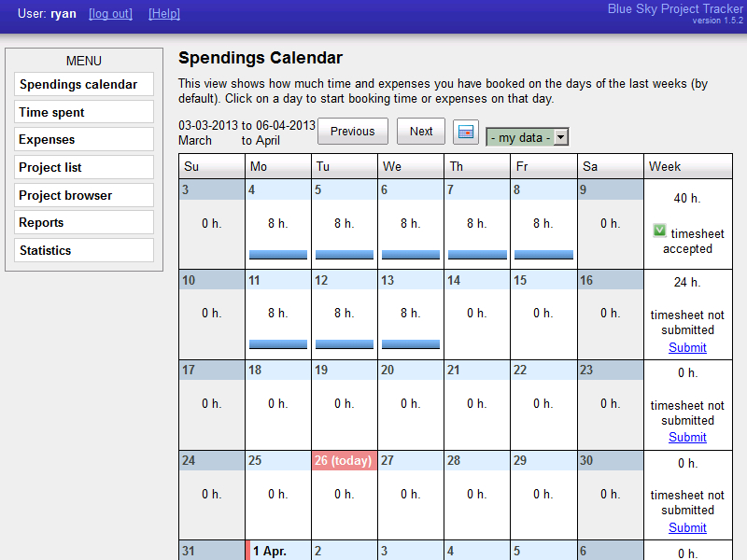
Task: Open Statistics from the menu
Action: point(84,250)
